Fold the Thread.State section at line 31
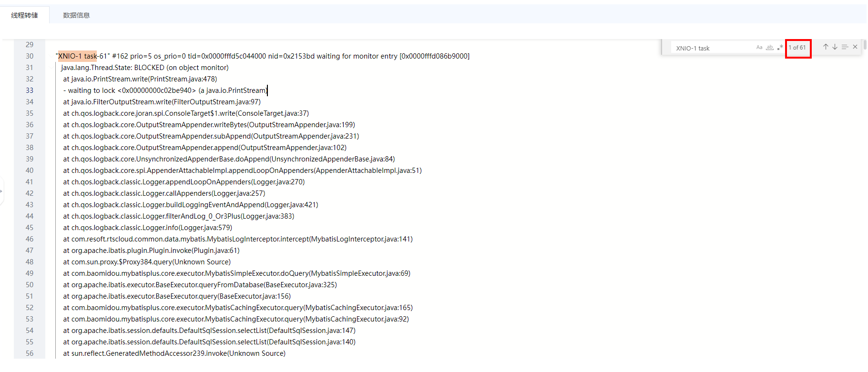The image size is (868, 372). coord(55,68)
